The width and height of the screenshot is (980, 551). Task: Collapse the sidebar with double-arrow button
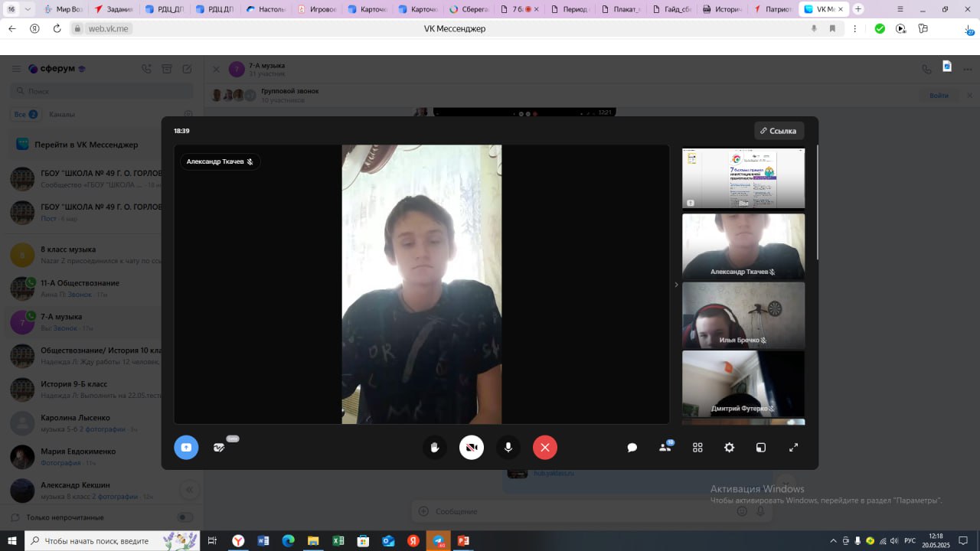pos(189,490)
